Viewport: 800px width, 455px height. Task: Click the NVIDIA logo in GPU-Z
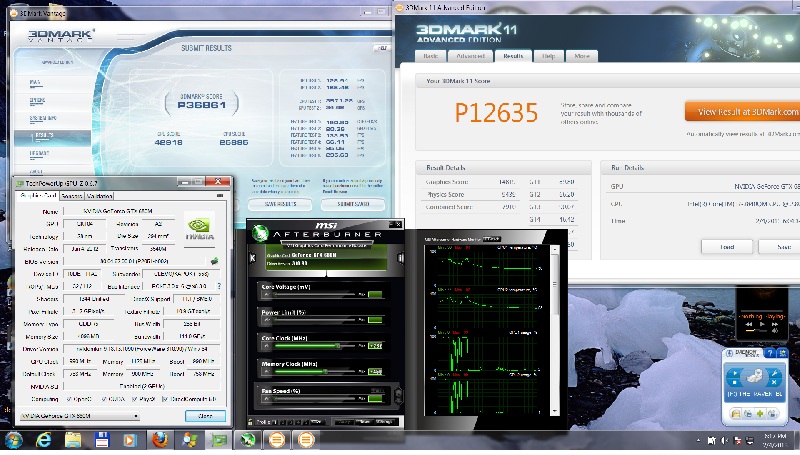[199, 227]
